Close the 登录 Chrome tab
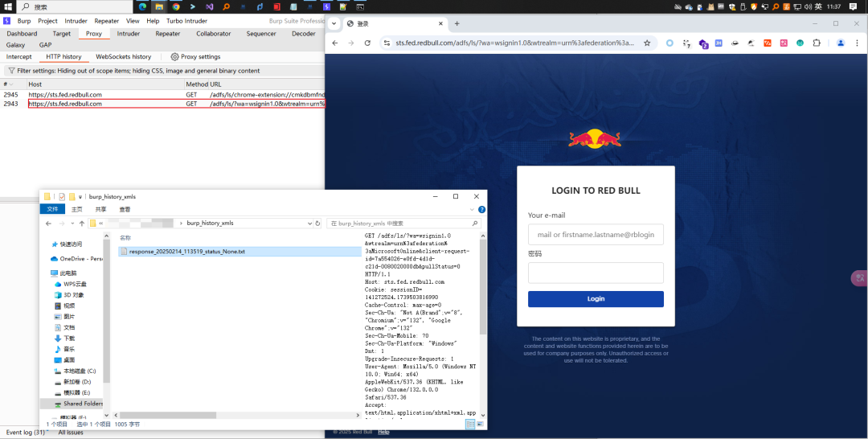Image resolution: width=868 pixels, height=439 pixels. click(x=441, y=24)
